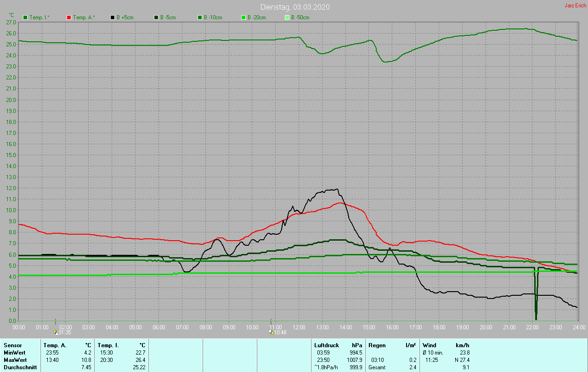Click the B -50cm legend square
Image resolution: width=588 pixels, height=372 pixels.
[x=287, y=17]
